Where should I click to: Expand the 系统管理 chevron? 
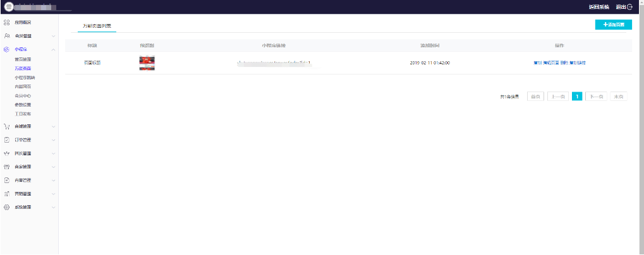[53, 208]
